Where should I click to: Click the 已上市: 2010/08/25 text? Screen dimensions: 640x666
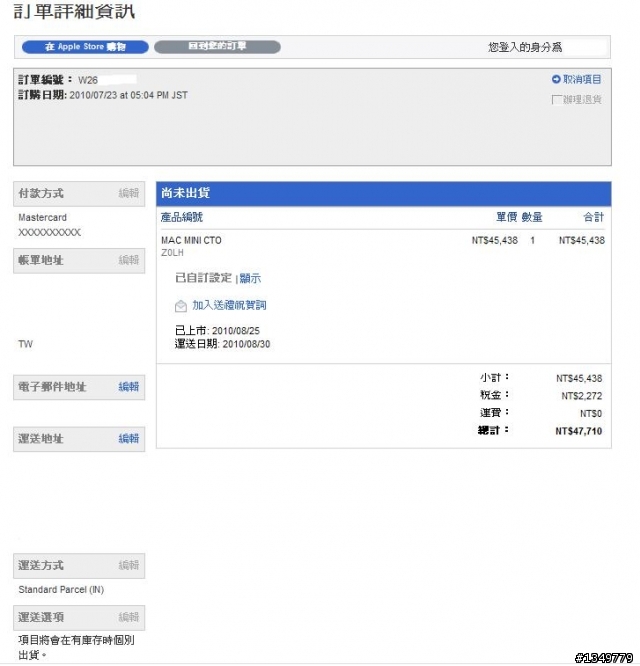(x=217, y=330)
